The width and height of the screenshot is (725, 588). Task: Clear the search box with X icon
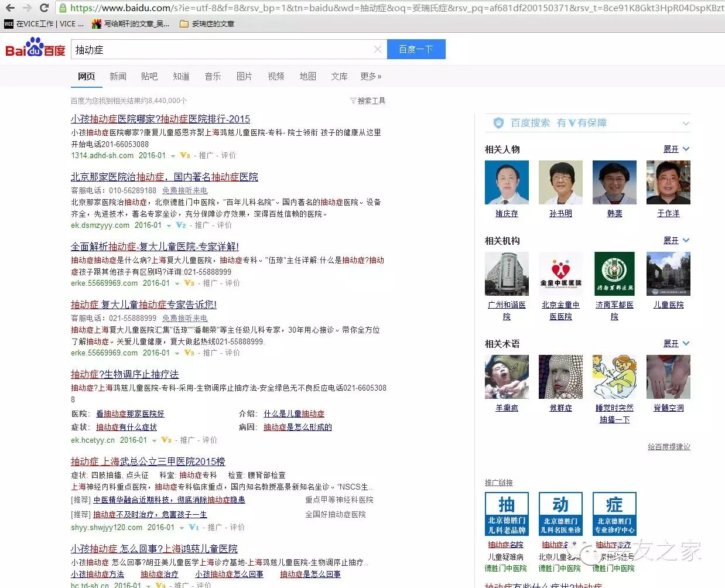[378, 49]
